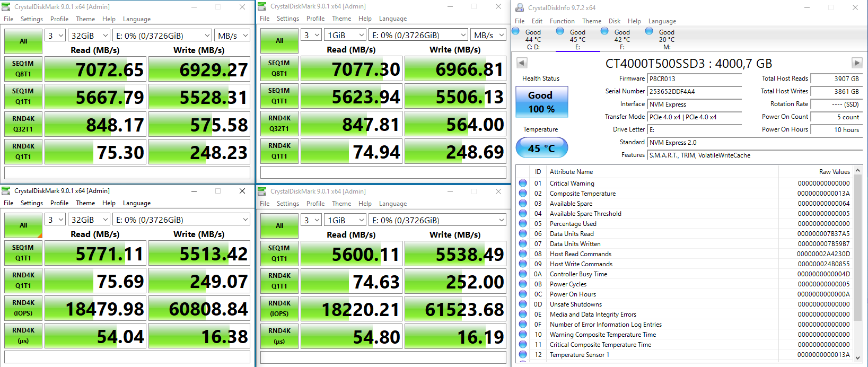Viewport: 868px width, 367px height.
Task: Click the Composite Temperature attribute status orb
Action: pyautogui.click(x=523, y=194)
